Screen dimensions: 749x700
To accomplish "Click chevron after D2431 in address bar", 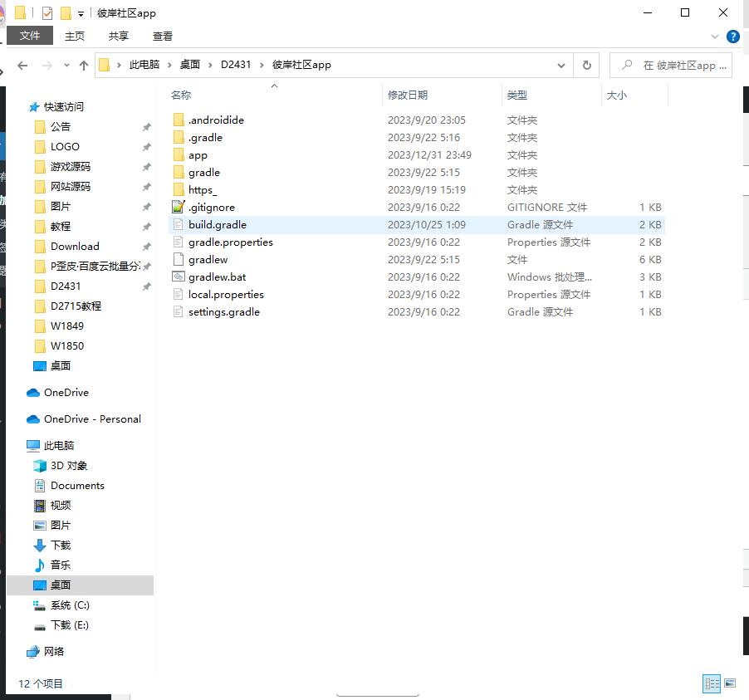I will 262,65.
